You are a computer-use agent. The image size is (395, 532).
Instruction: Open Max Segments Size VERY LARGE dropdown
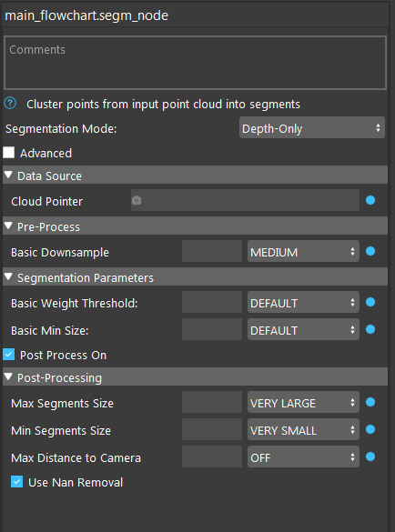click(x=303, y=402)
